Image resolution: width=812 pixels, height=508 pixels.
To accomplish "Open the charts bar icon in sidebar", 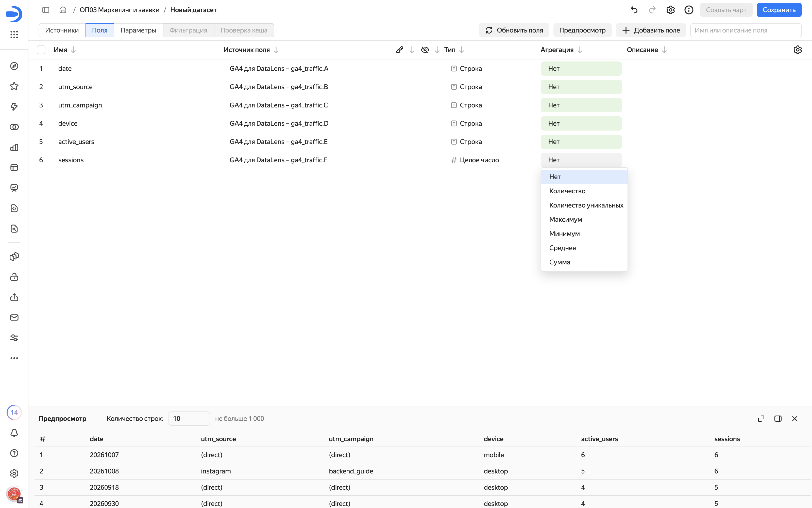I will pos(14,148).
